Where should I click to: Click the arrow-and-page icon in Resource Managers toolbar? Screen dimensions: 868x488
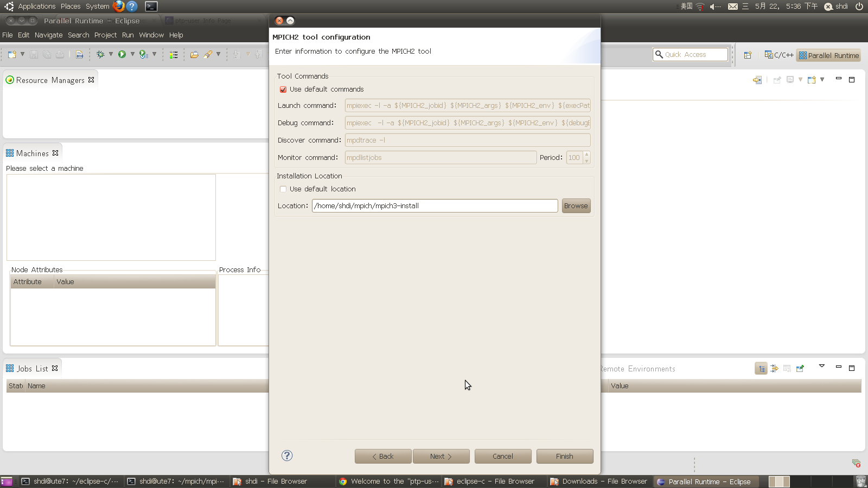click(757, 80)
